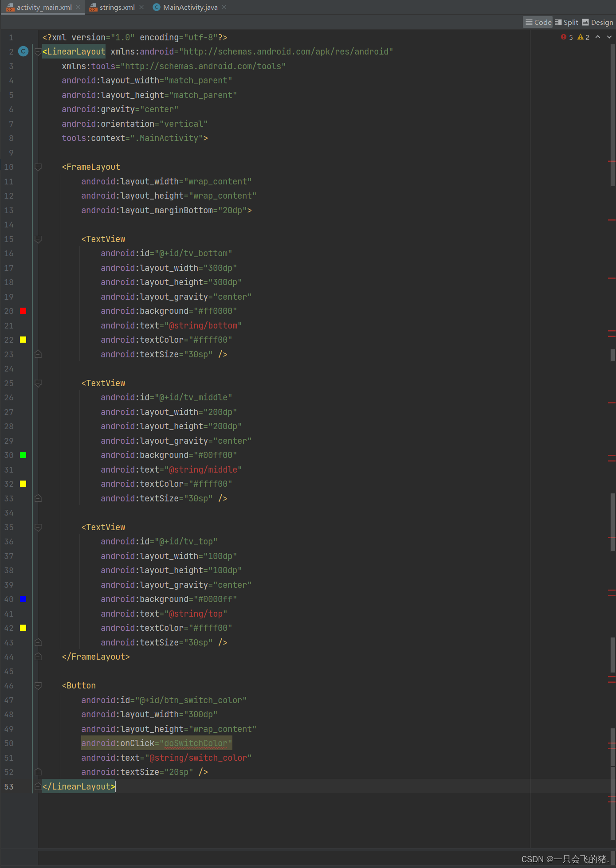Switch editor to Split view
This screenshot has width=616, height=868.
click(x=566, y=22)
